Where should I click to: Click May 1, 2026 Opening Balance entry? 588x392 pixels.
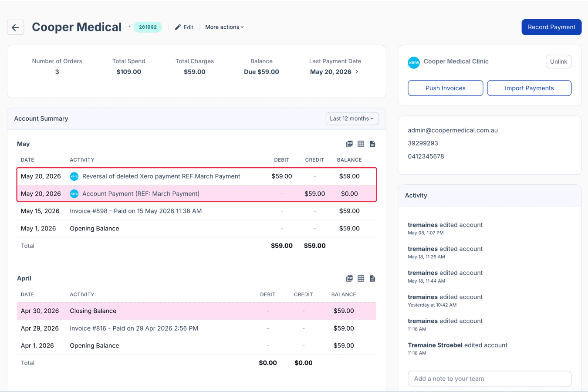pos(196,229)
